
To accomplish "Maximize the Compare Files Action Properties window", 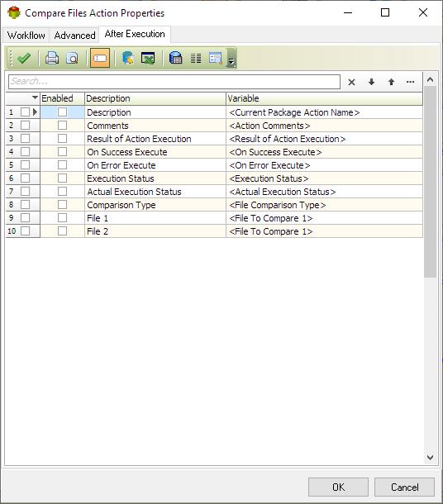I will [385, 12].
